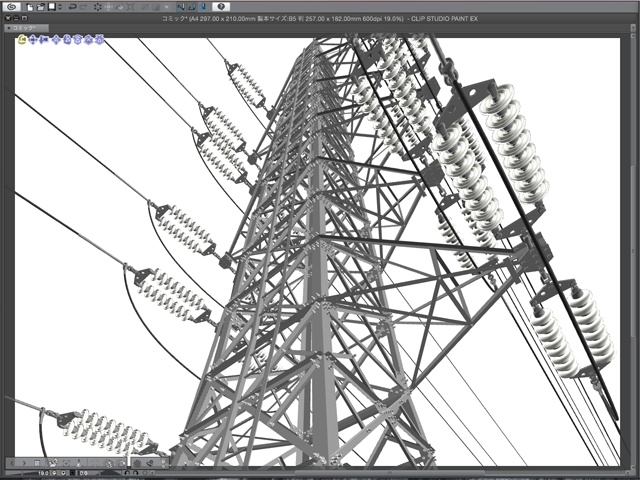Click the light source sphere icon

(x=137, y=463)
